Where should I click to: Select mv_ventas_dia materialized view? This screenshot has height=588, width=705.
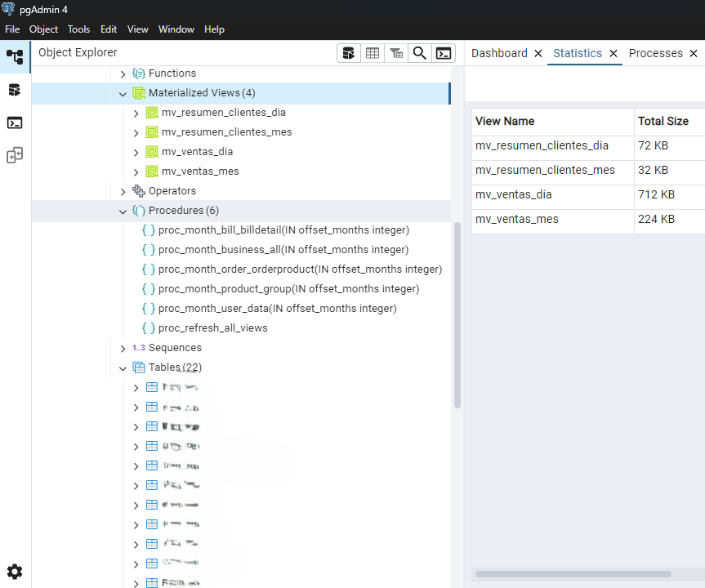pyautogui.click(x=197, y=152)
